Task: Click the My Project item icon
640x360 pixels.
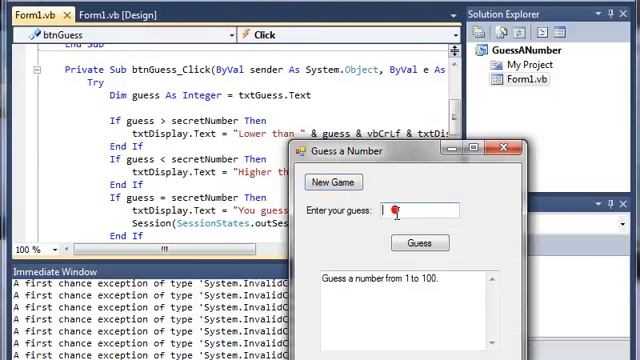Action: click(496, 65)
